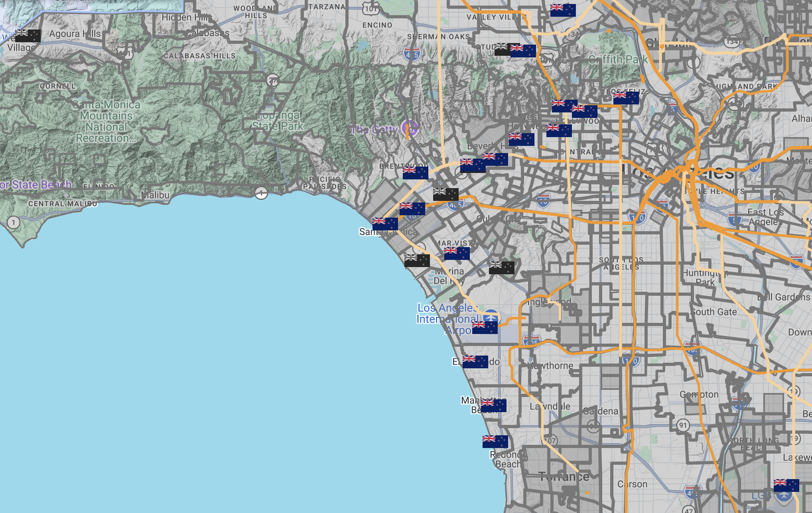Select The Getty museum icon

410,128
